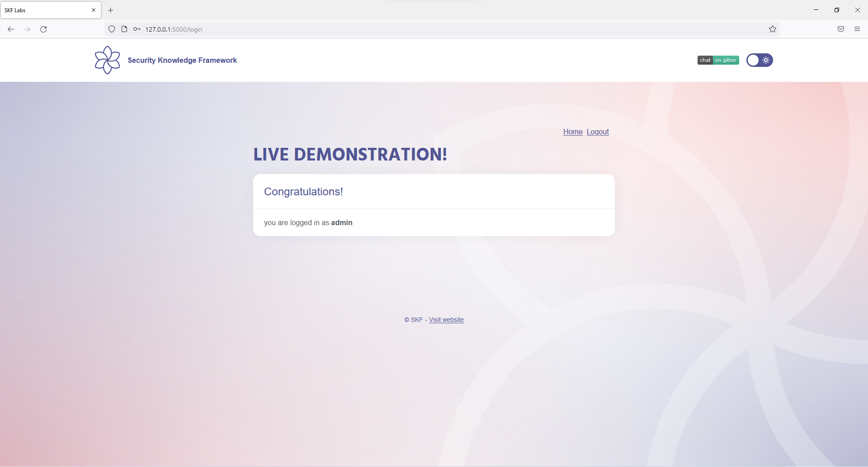Open the Firefox hamburger menu
Screen dimensions: 868x467
pos(857,29)
